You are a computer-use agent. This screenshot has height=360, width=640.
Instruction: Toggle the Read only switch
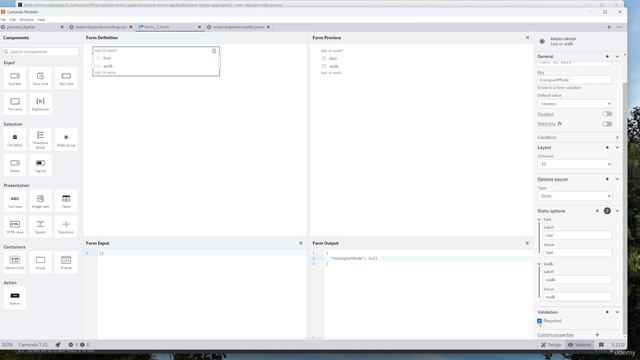point(607,124)
